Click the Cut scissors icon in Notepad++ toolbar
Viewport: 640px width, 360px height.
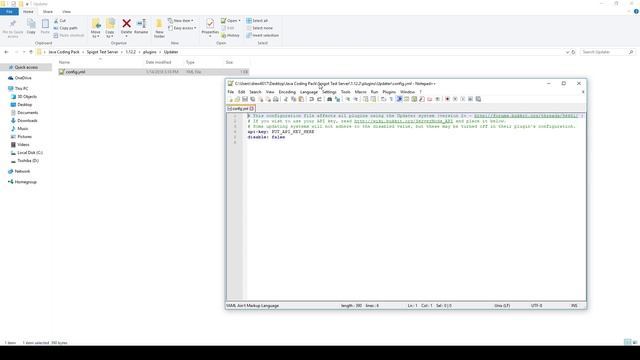pos(286,99)
